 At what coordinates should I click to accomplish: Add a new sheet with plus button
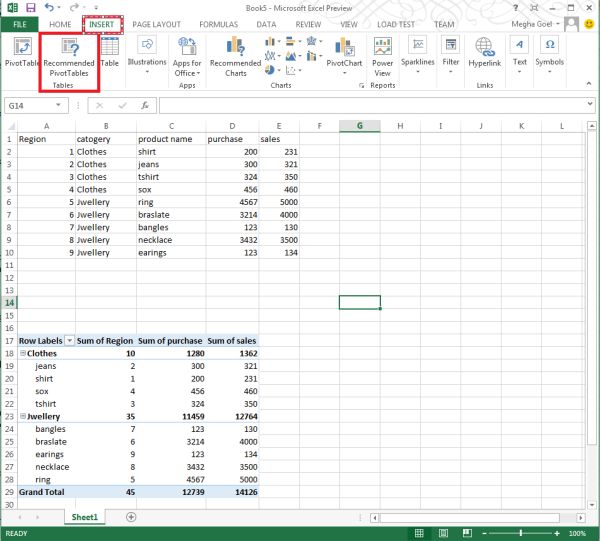pos(131,516)
